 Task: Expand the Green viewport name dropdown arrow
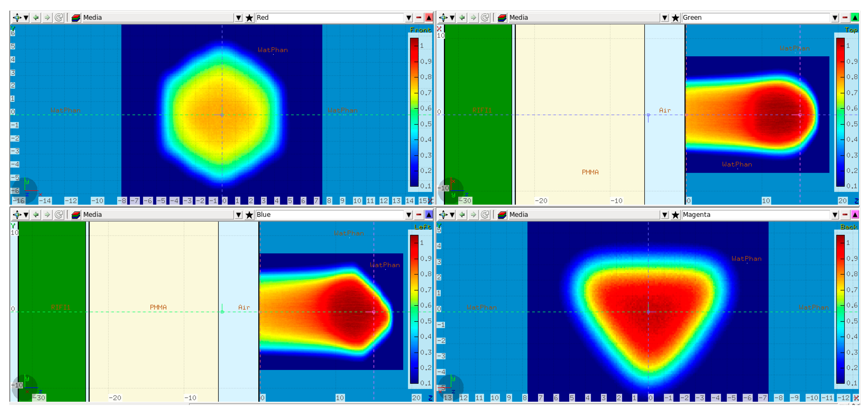835,18
